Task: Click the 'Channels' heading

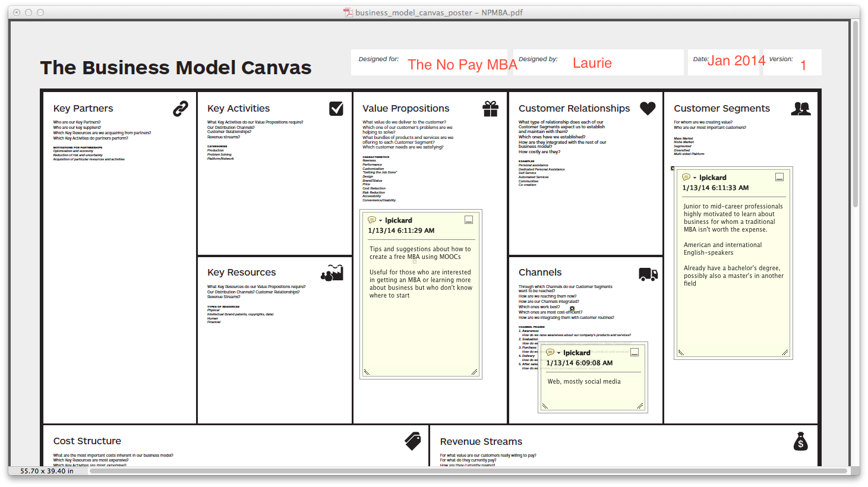Action: tap(540, 272)
